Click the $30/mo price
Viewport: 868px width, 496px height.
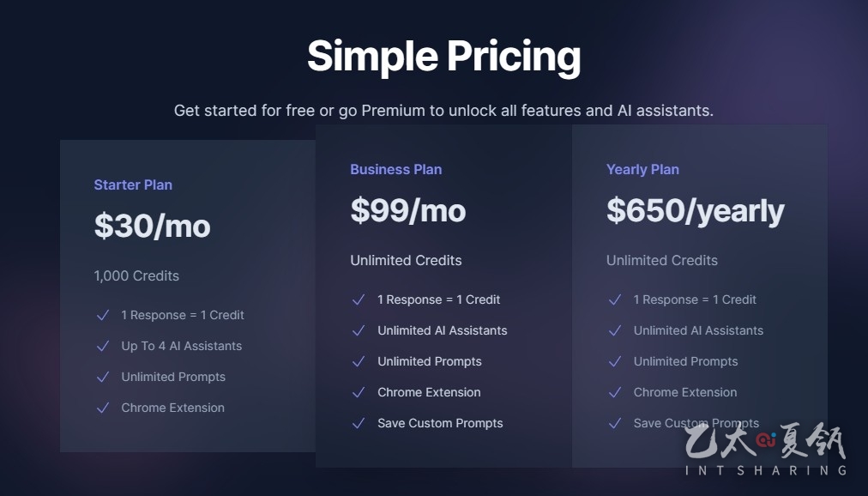click(x=152, y=226)
